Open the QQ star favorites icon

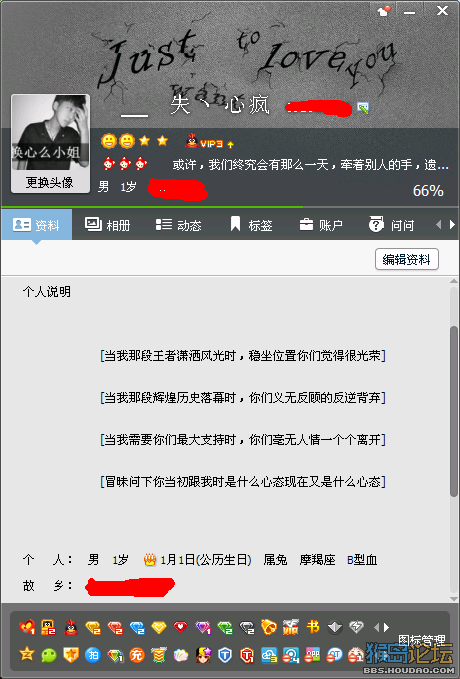pos(27,654)
